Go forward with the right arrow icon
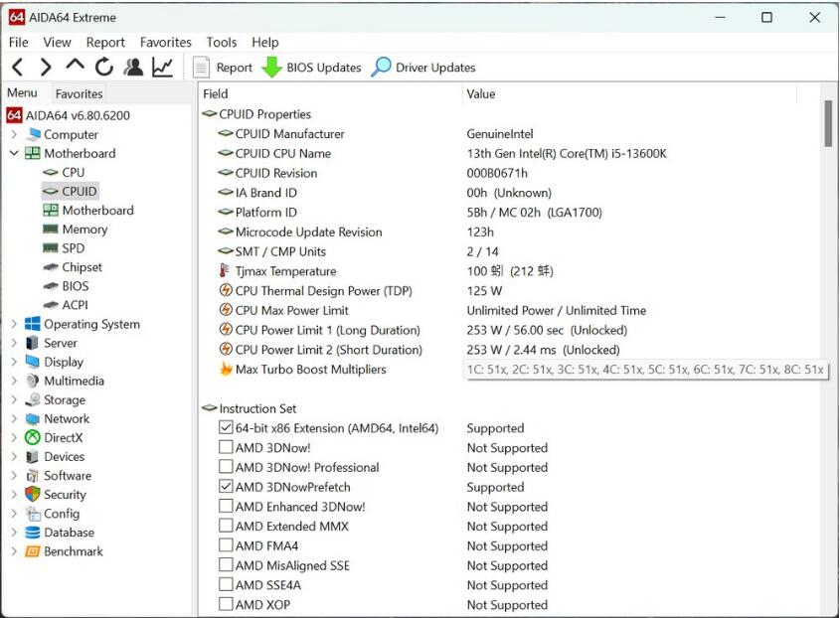 click(46, 67)
